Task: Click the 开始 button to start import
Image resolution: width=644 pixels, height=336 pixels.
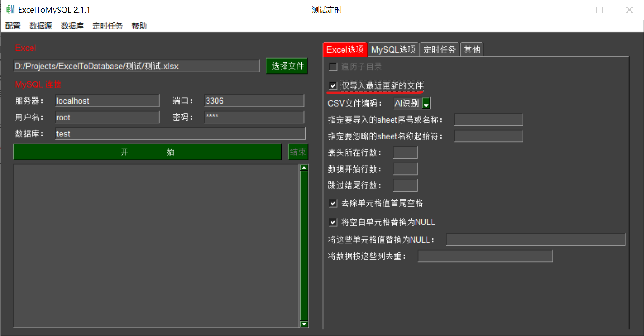Action: coord(148,152)
